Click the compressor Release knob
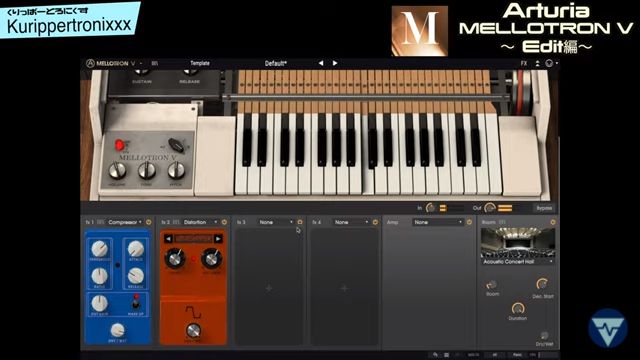 pyautogui.click(x=136, y=276)
